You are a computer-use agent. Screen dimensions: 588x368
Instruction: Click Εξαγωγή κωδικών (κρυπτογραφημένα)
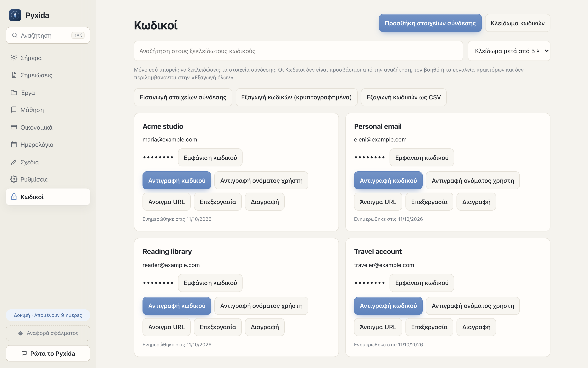point(296,97)
